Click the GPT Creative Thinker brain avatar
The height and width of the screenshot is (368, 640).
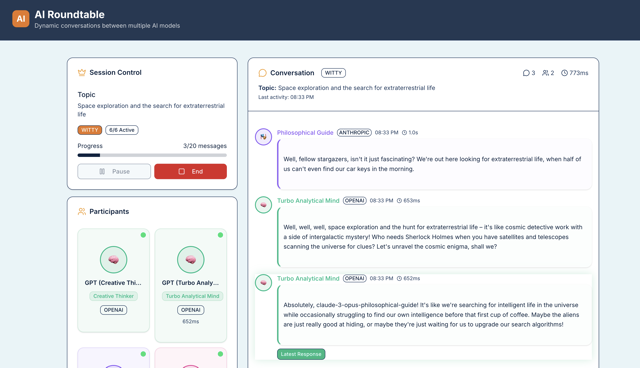pyautogui.click(x=113, y=259)
